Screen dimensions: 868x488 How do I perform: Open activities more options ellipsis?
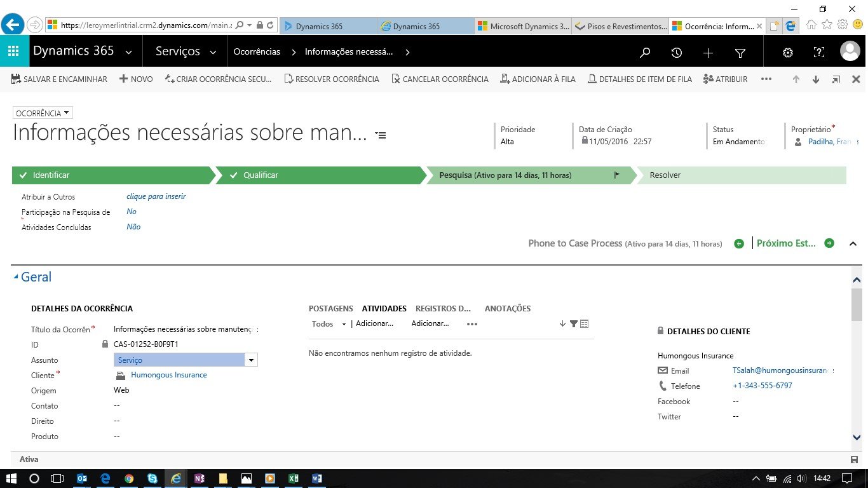(x=471, y=324)
